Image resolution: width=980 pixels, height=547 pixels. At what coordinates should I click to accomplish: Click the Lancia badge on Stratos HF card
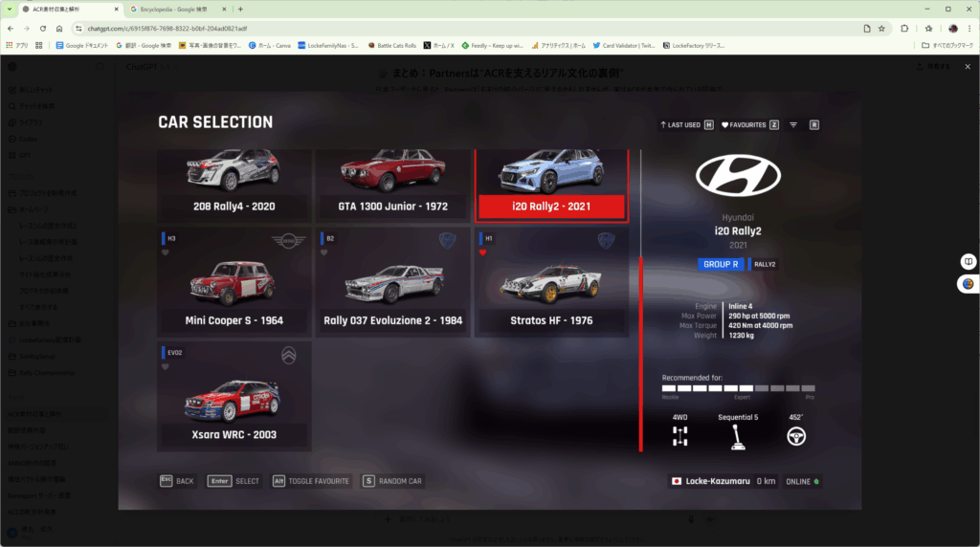pyautogui.click(x=606, y=240)
